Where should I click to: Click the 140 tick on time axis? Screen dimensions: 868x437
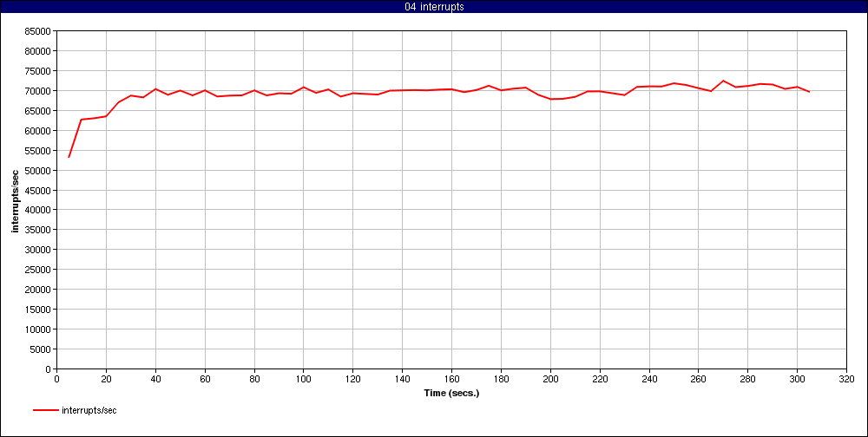403,379
